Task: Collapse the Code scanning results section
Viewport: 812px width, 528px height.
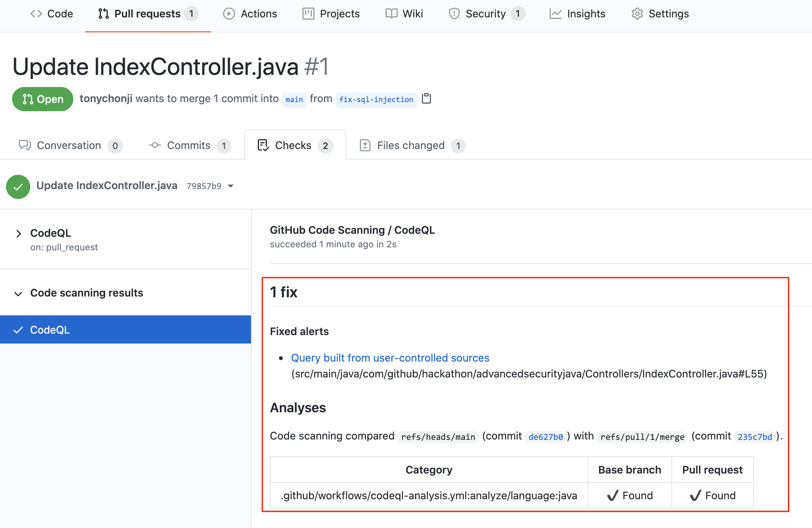Action: [18, 294]
